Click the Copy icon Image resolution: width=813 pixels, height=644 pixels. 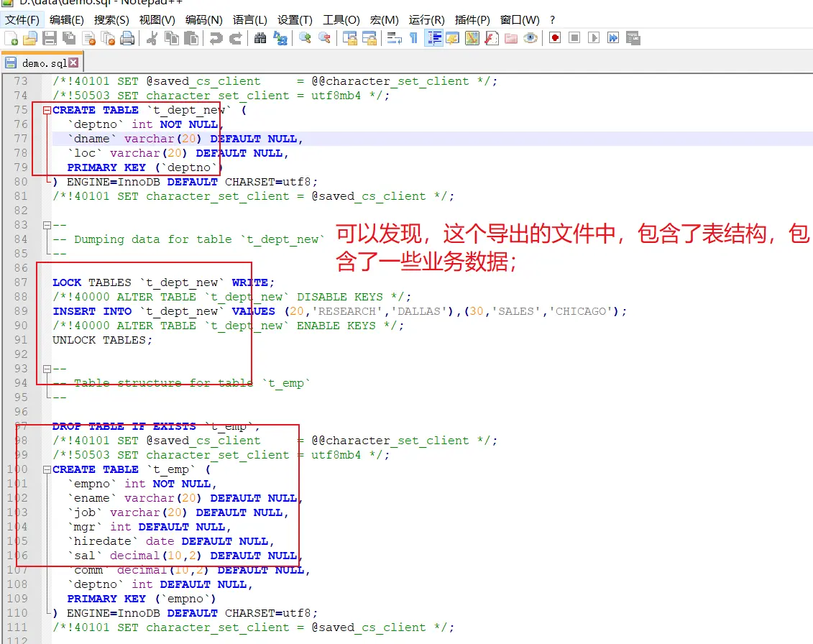pos(172,38)
